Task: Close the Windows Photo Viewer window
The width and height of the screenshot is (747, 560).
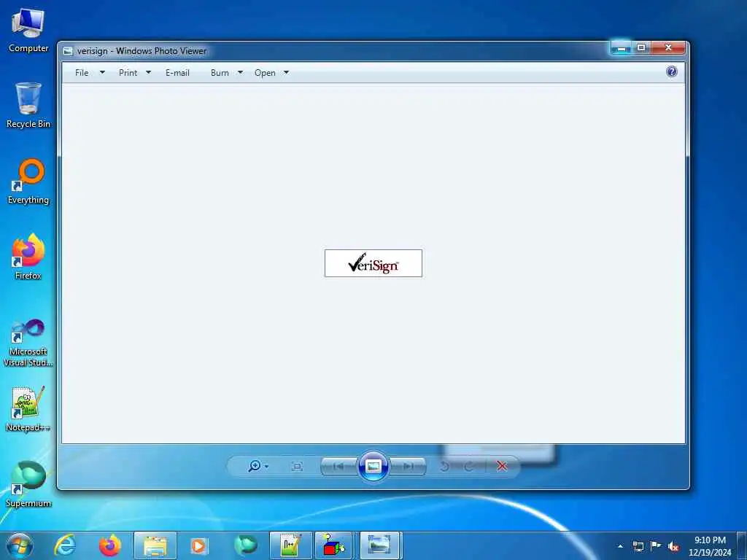Action: tap(668, 47)
